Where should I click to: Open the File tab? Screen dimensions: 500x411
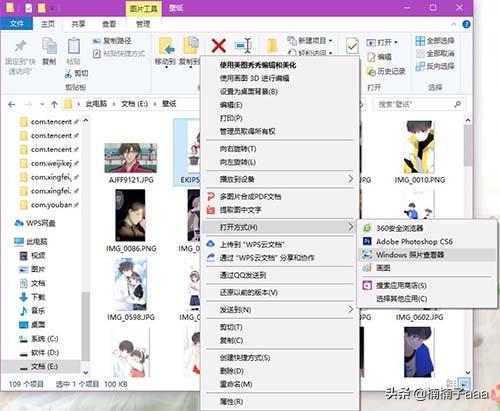(x=16, y=24)
